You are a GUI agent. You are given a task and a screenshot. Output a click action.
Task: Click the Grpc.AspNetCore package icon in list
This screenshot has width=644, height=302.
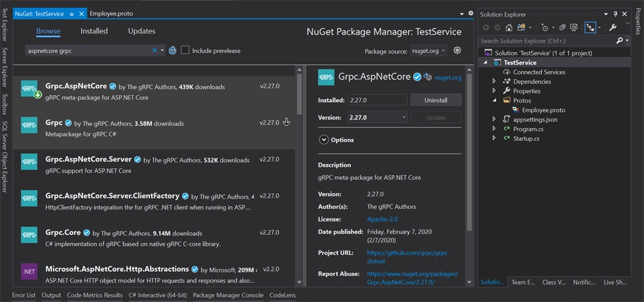(29, 88)
